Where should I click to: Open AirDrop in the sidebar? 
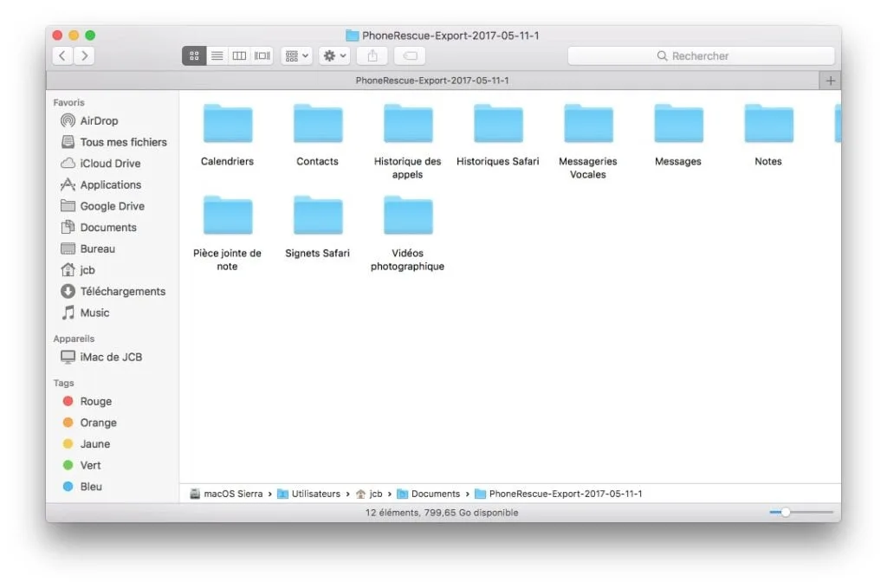click(99, 120)
